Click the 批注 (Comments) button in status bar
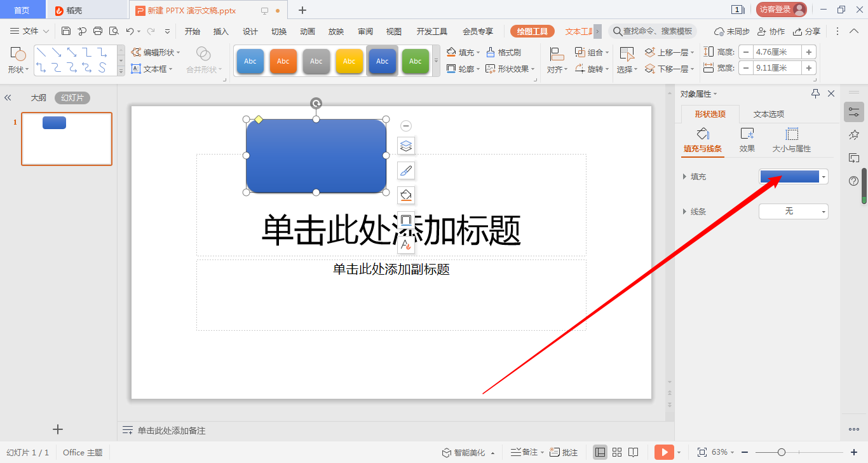 pos(564,452)
